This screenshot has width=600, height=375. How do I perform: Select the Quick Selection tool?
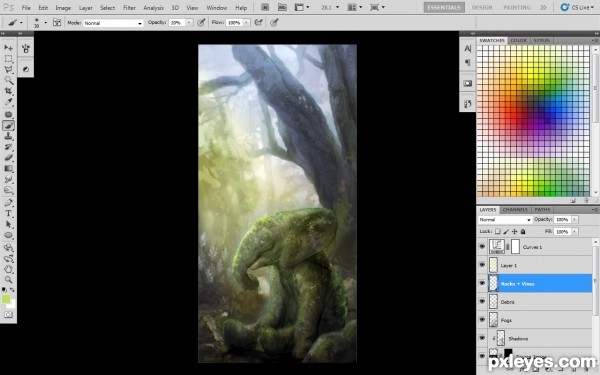coord(8,80)
